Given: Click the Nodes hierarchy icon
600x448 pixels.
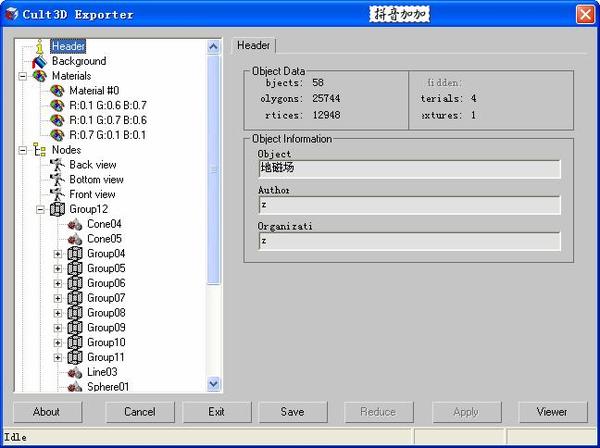Looking at the screenshot, I should (x=39, y=150).
